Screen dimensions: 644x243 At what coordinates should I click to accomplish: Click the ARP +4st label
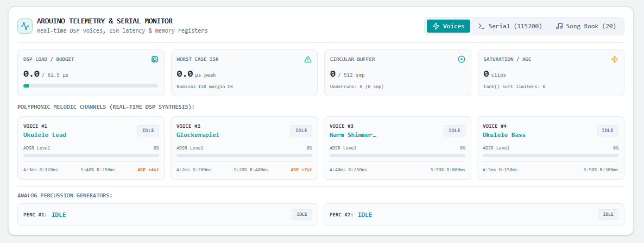(x=149, y=170)
